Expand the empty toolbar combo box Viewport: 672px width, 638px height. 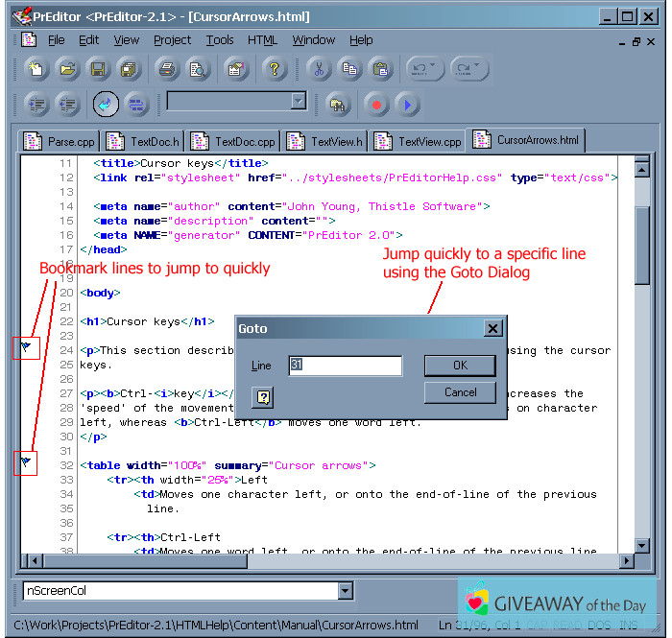[299, 102]
